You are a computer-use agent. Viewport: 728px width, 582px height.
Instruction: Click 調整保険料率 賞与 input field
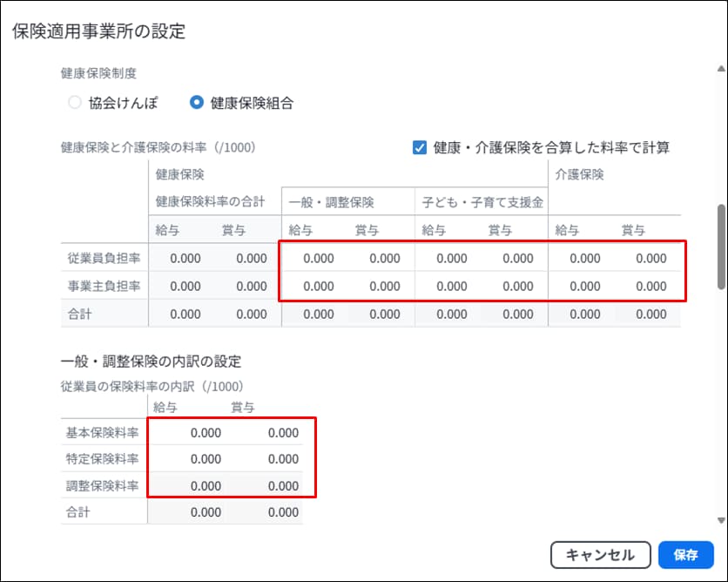click(270, 485)
